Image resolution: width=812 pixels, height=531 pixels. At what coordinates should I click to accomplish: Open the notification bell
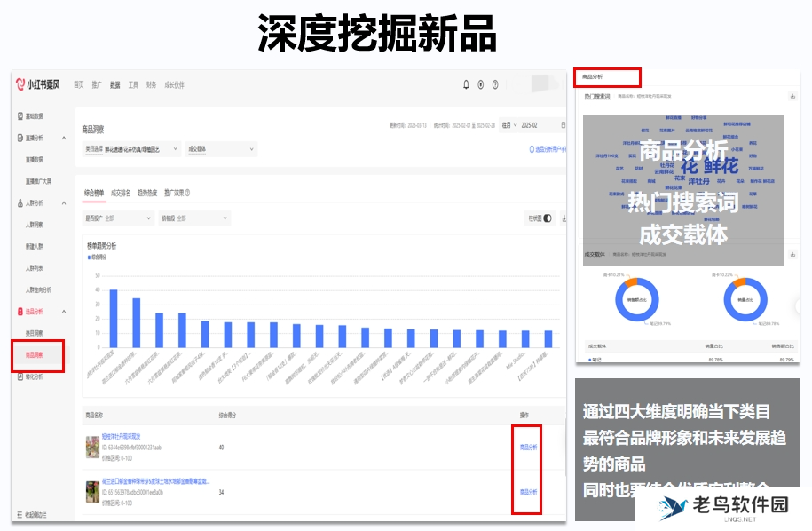click(466, 84)
